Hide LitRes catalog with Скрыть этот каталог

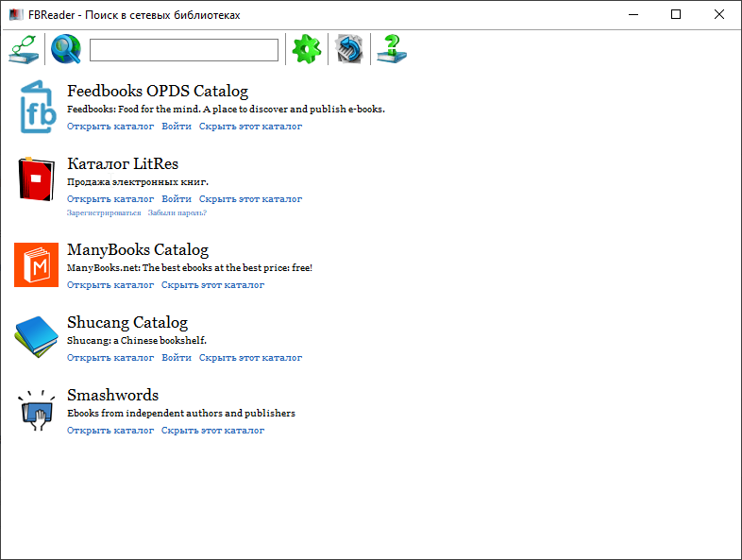pos(250,199)
